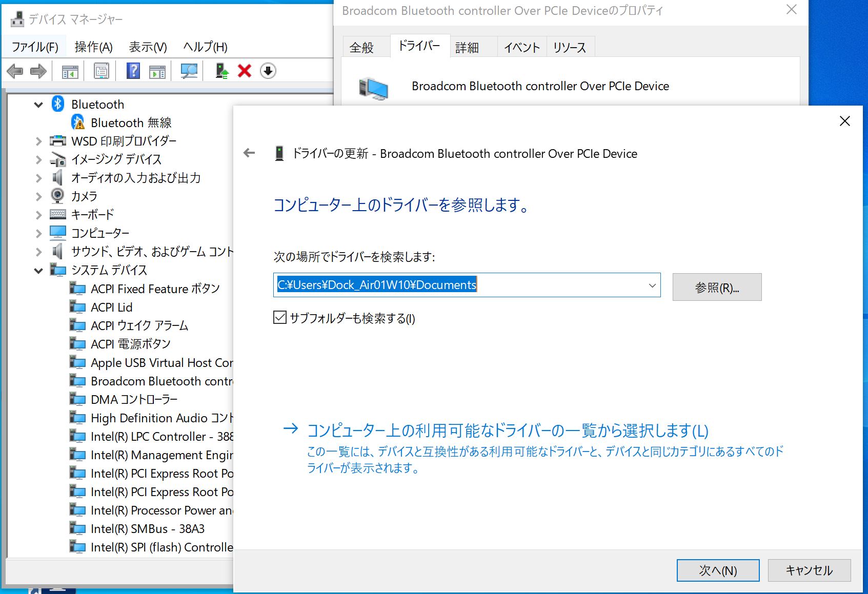The image size is (868, 594).
Task: Expand the オーディオの入力および出力 node
Action: [38, 178]
